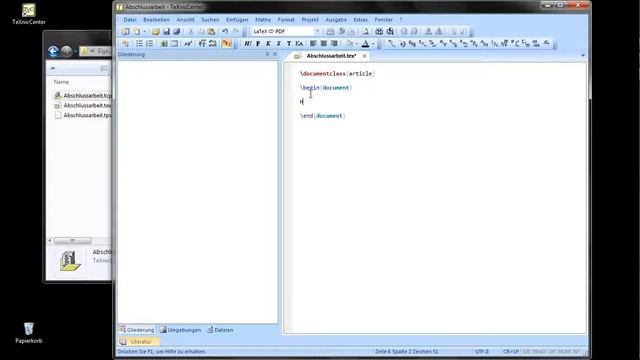
Task: Select Abschlussarbeit.tps in Explorer window
Action: coord(82,116)
